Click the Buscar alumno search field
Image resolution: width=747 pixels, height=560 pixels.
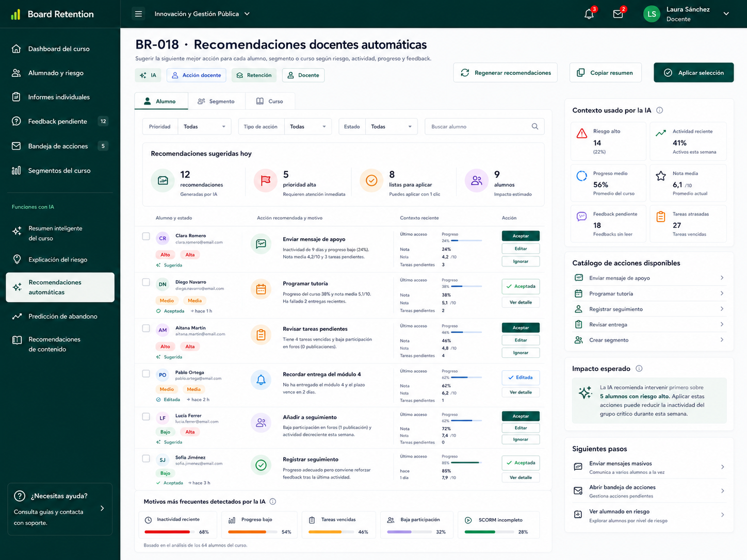[484, 126]
